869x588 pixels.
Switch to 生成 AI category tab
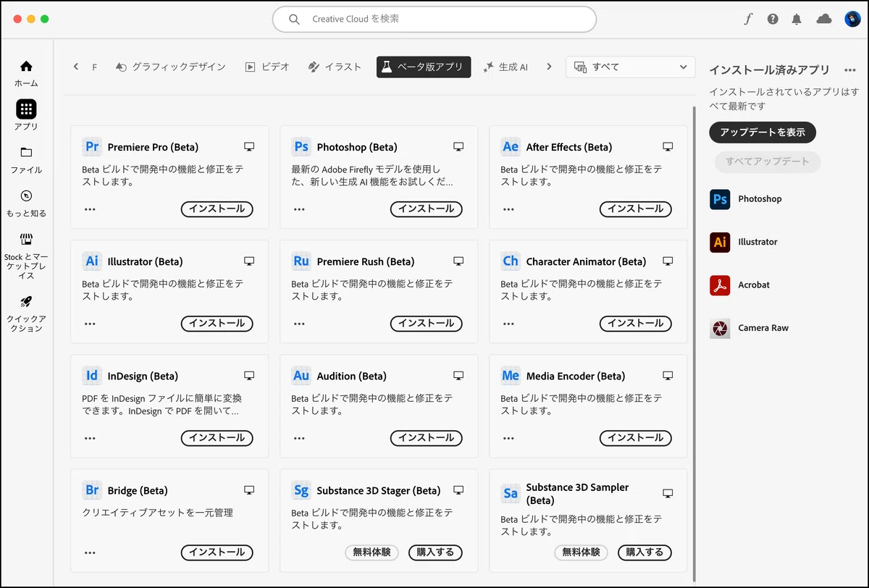pyautogui.click(x=505, y=67)
